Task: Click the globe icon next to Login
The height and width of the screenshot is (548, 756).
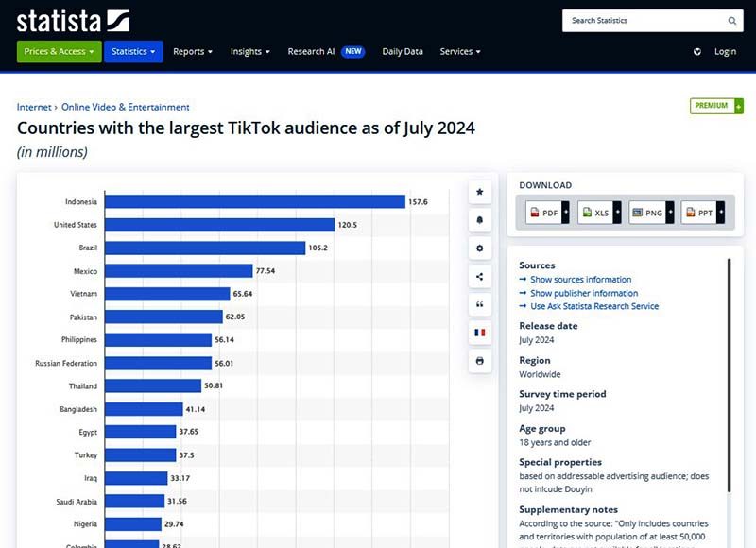Action: tap(697, 52)
